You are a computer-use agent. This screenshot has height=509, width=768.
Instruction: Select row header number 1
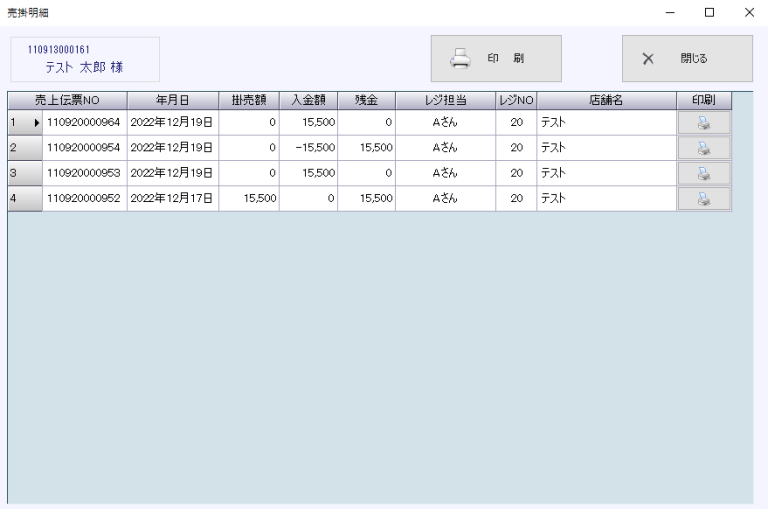click(25, 122)
